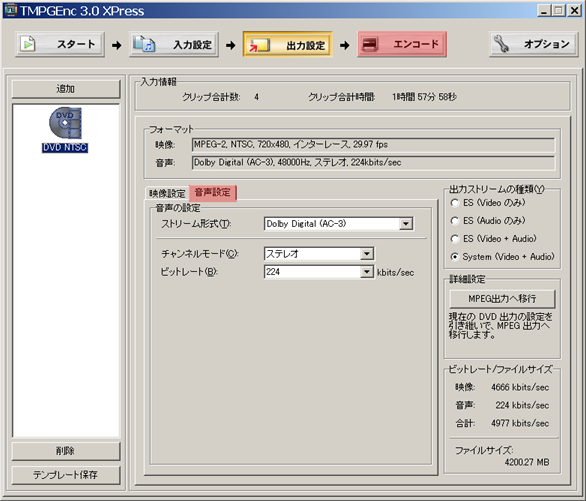Select the DVD NTSC disc template icon
This screenshot has height=501, width=586.
point(65,123)
